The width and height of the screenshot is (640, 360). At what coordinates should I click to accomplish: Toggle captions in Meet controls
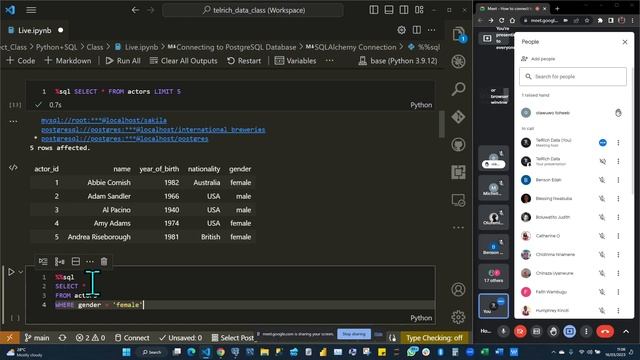(536, 331)
